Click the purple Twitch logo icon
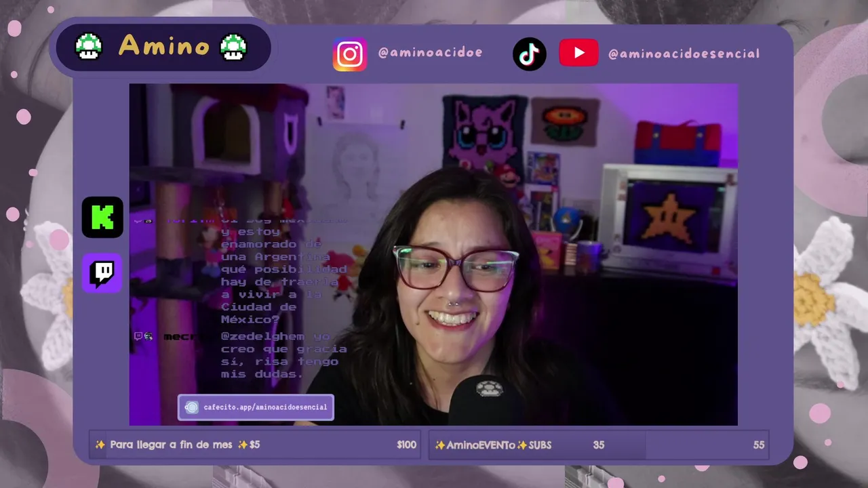 pyautogui.click(x=102, y=273)
